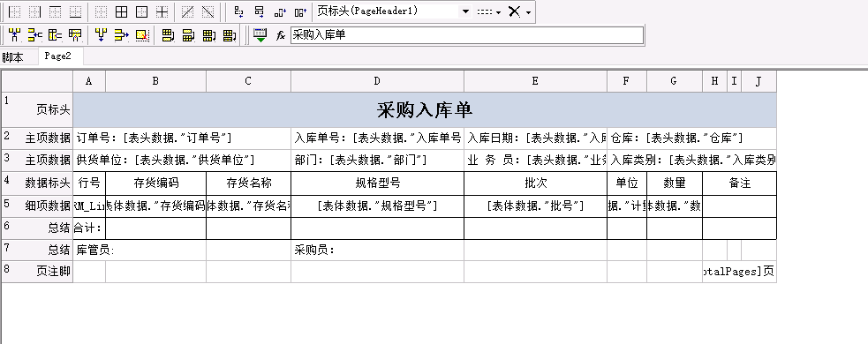Image resolution: width=868 pixels, height=344 pixels.
Task: Select the 入库日期 cell
Action: (x=535, y=138)
